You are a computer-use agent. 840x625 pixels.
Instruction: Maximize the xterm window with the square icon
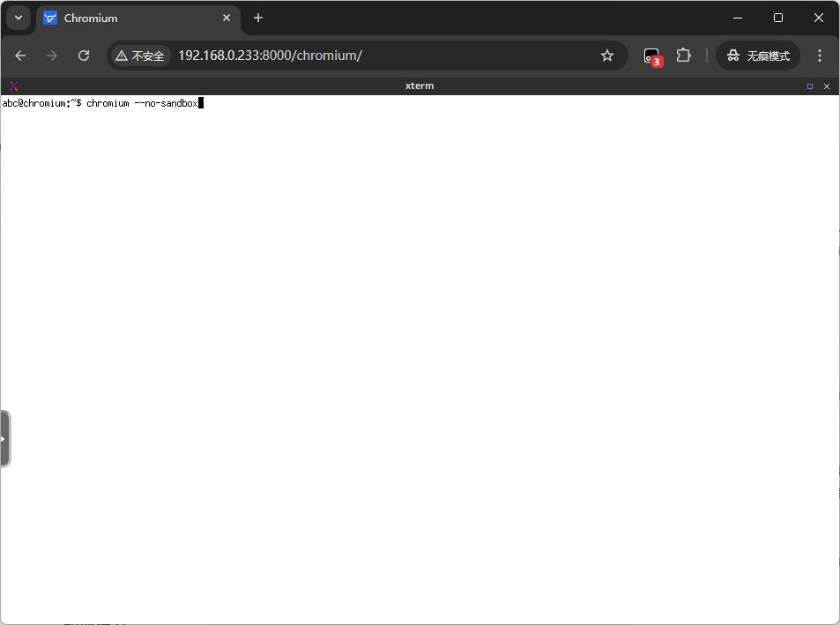tap(810, 86)
